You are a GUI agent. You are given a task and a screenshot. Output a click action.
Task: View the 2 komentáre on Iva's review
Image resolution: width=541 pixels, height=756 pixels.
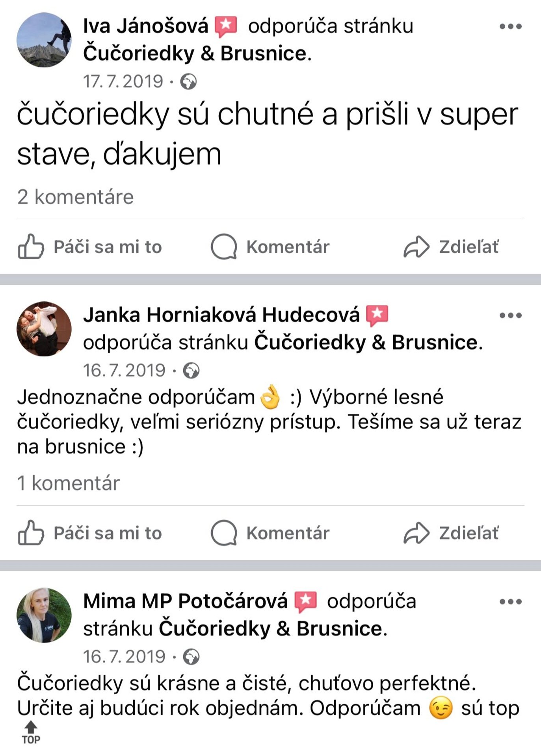[75, 197]
